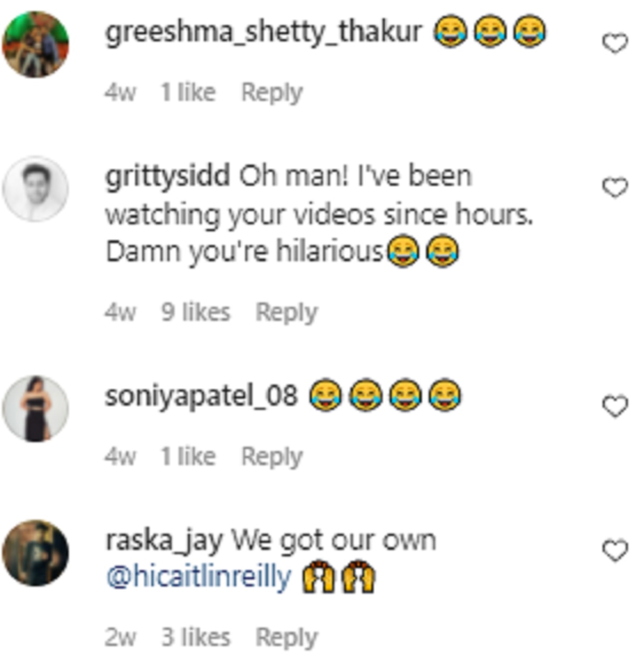644x655 pixels.
Task: Reply to raska_jay's comment
Action: (x=287, y=638)
